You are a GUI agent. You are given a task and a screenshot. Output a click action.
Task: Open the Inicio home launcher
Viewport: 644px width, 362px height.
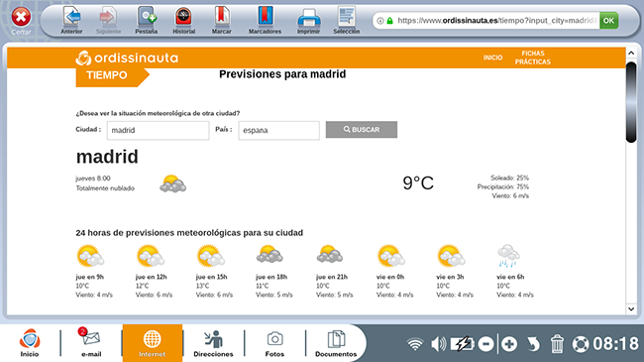30,343
